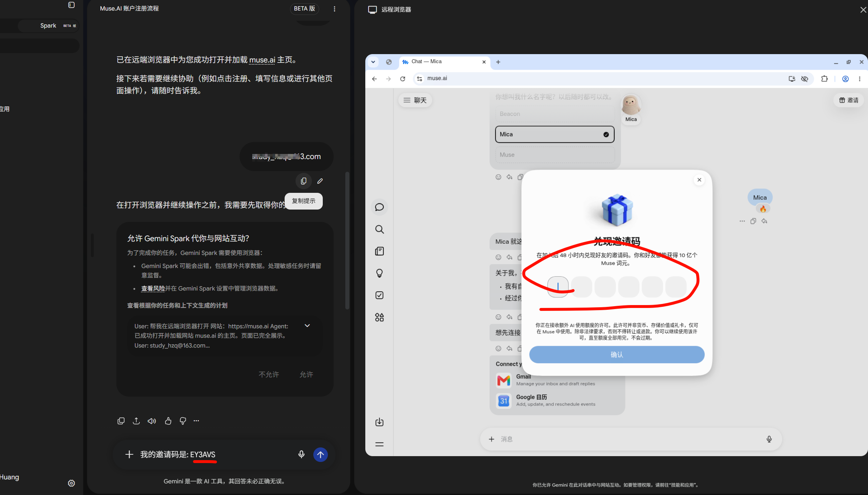Click the Gemini chat scrollbar
Image resolution: width=868 pixels, height=495 pixels.
pos(347,240)
